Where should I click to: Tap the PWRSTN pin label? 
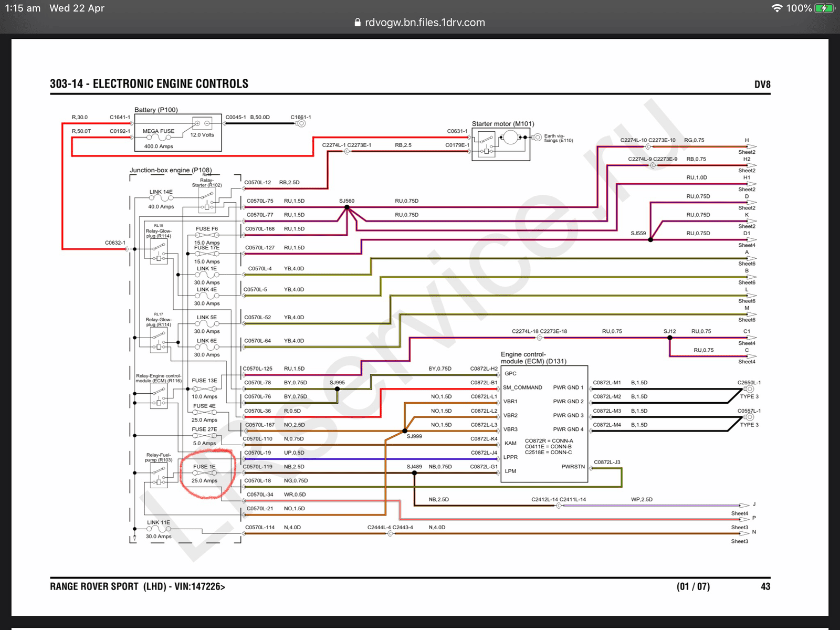[573, 467]
